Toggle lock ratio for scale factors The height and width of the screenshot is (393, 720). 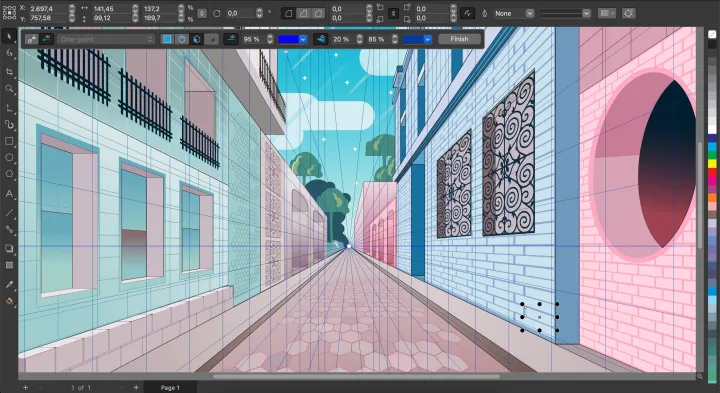tap(202, 13)
